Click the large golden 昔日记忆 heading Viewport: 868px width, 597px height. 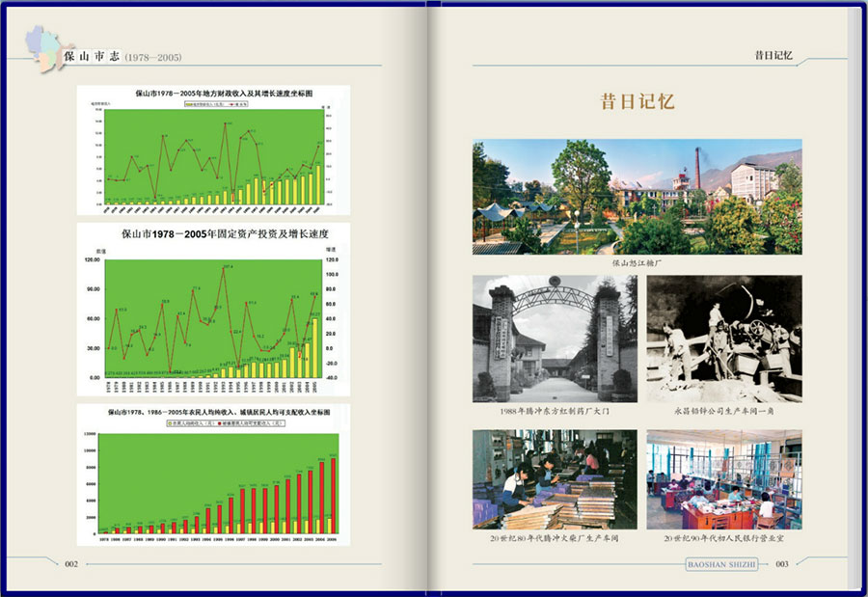pyautogui.click(x=637, y=102)
